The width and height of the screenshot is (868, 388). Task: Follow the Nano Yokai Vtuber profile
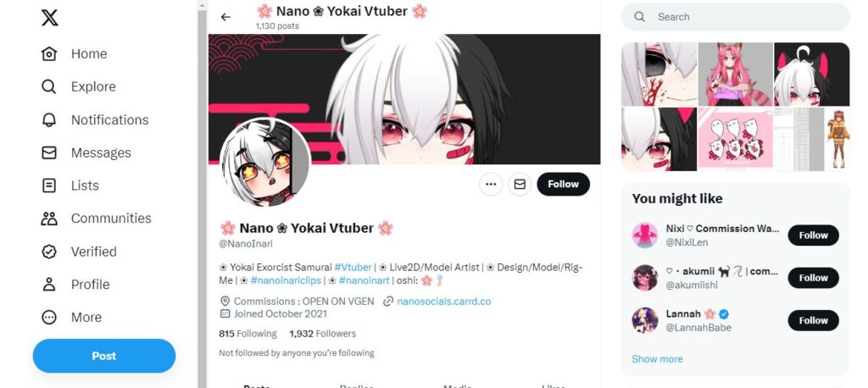point(563,185)
